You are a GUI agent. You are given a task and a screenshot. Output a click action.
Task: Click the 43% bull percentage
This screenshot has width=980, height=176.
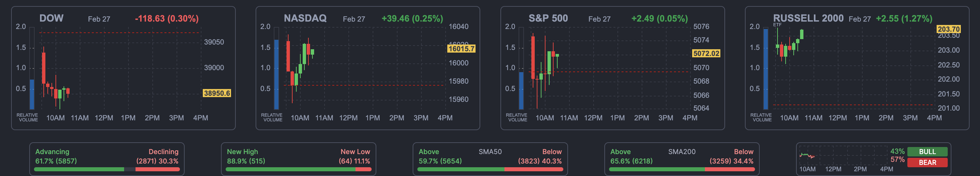pyautogui.click(x=898, y=152)
